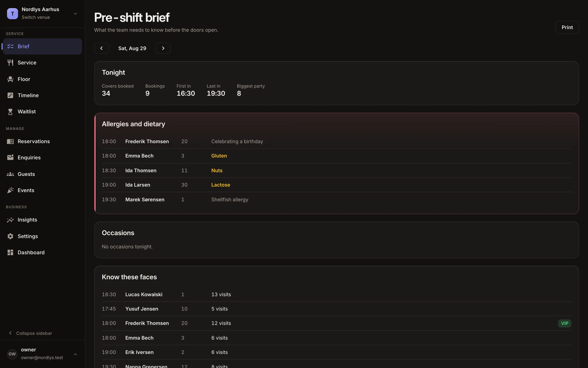The image size is (588, 368).
Task: Click the Guests people icon
Action: coord(10,174)
